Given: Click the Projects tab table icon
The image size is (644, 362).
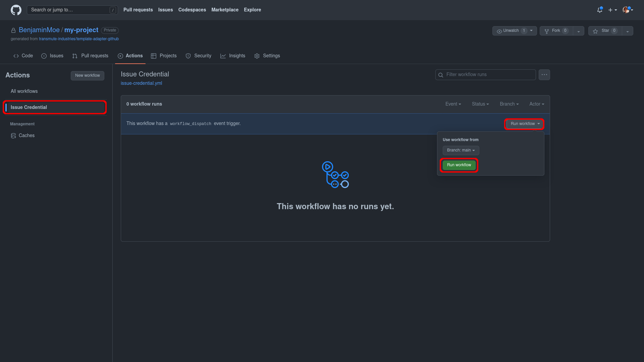Looking at the screenshot, I should tap(154, 56).
